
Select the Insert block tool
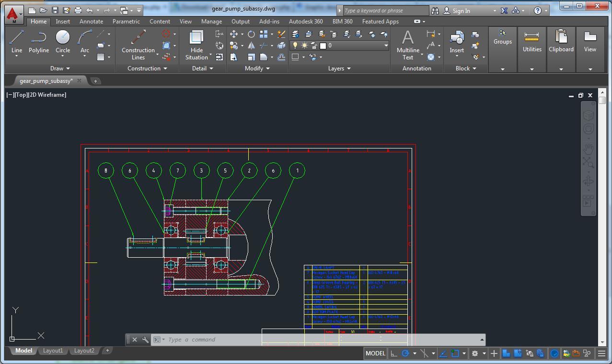point(456,41)
